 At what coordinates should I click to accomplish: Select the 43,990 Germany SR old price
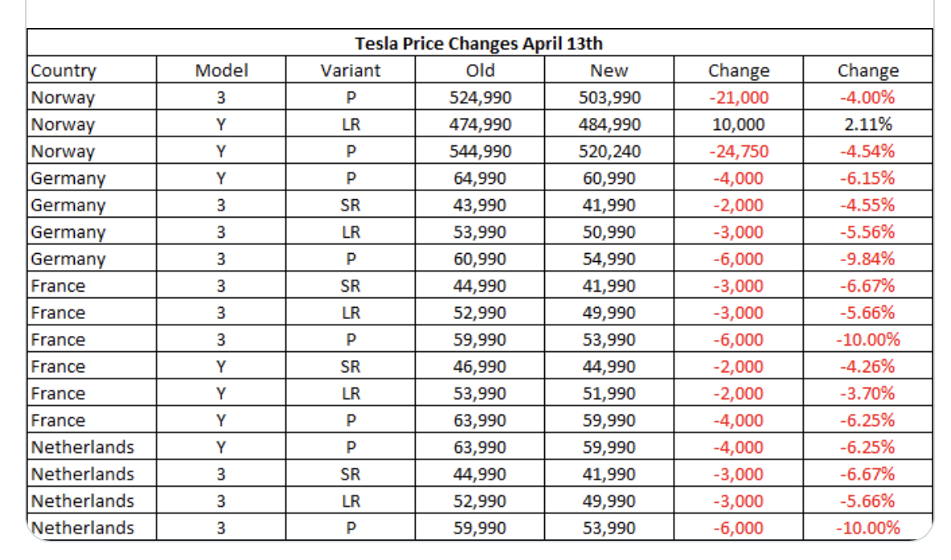click(480, 205)
